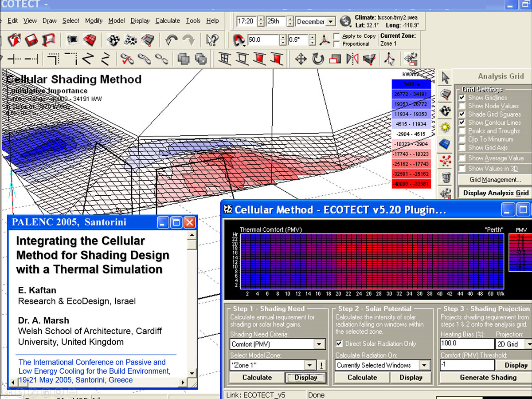The height and width of the screenshot is (399, 532).
Task: Open the December month dropdown
Action: [331, 22]
